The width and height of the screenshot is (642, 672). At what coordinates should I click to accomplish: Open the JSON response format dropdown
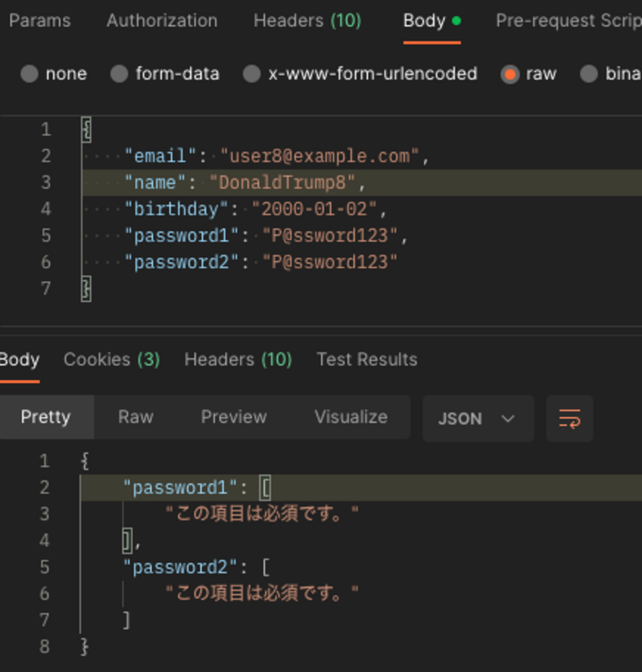point(478,419)
